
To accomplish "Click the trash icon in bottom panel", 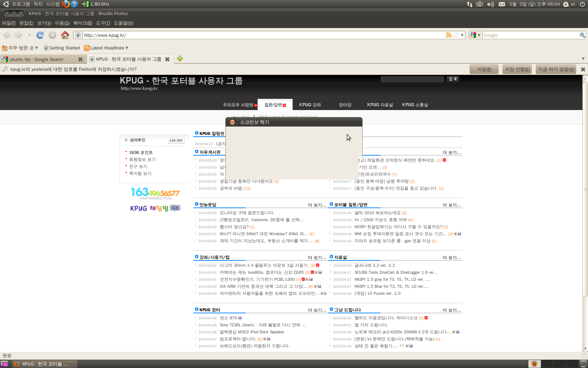I will coord(583,364).
